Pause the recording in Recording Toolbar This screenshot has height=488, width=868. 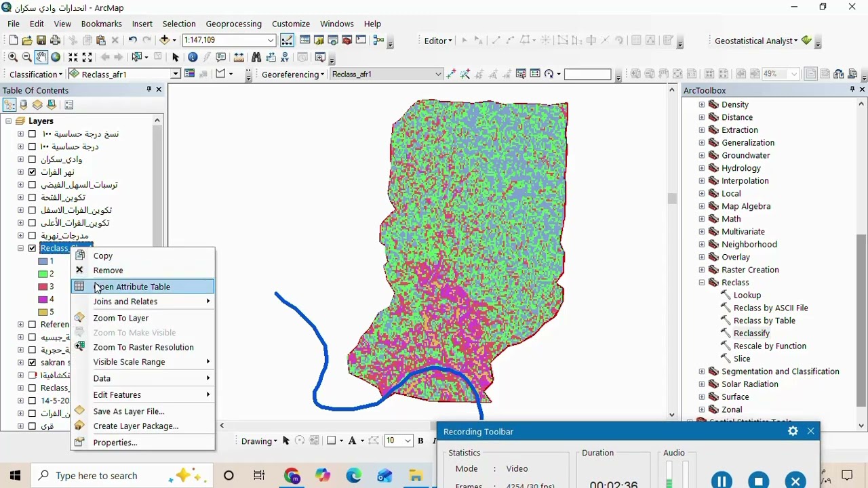click(x=721, y=481)
